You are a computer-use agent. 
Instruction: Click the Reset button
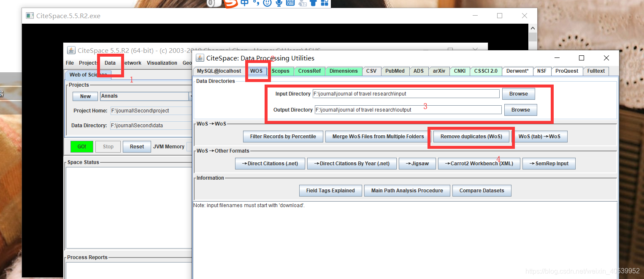[137, 147]
